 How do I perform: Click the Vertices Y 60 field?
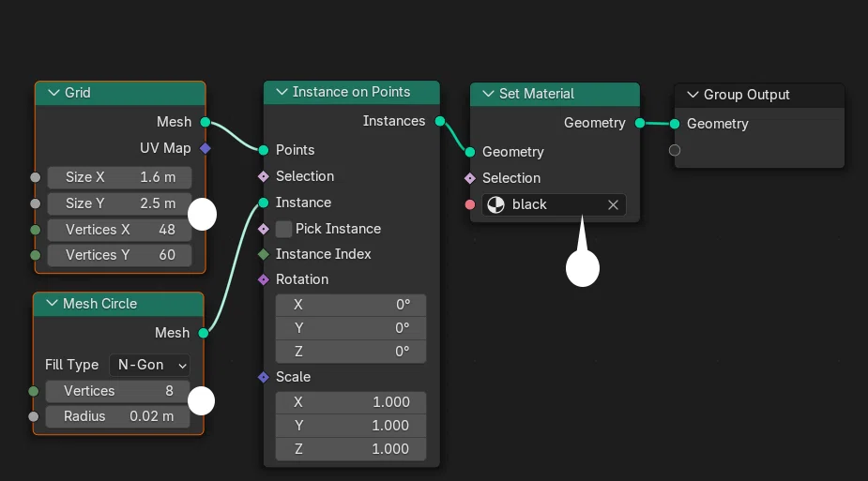[x=119, y=255]
